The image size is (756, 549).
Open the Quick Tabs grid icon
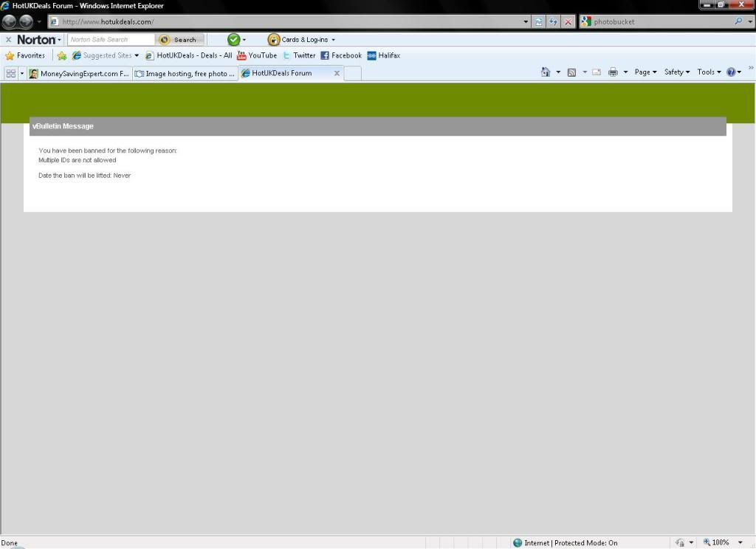click(11, 73)
